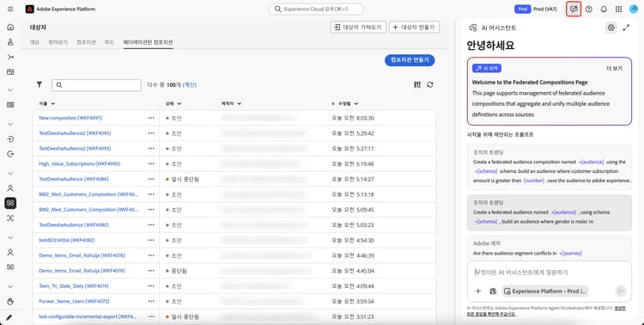644x325 pixels.
Task: Open more options for High_Value_Subscriptions row
Action: click(151, 163)
